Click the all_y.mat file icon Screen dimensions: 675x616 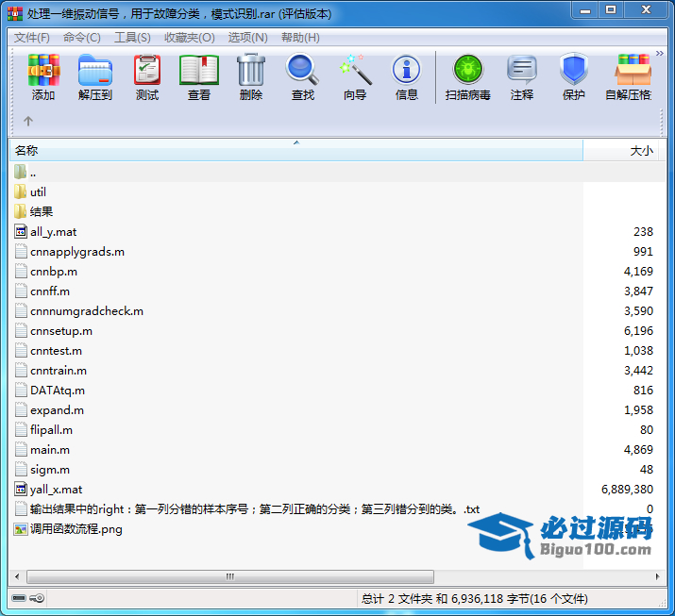pos(21,231)
